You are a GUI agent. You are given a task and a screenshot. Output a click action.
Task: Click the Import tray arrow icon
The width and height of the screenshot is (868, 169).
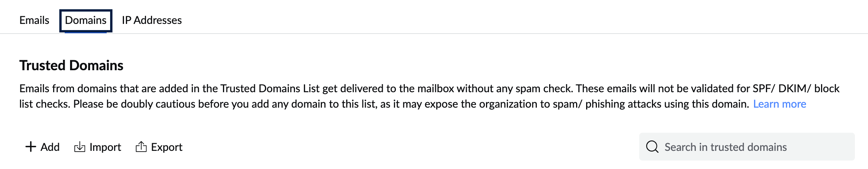point(80,147)
